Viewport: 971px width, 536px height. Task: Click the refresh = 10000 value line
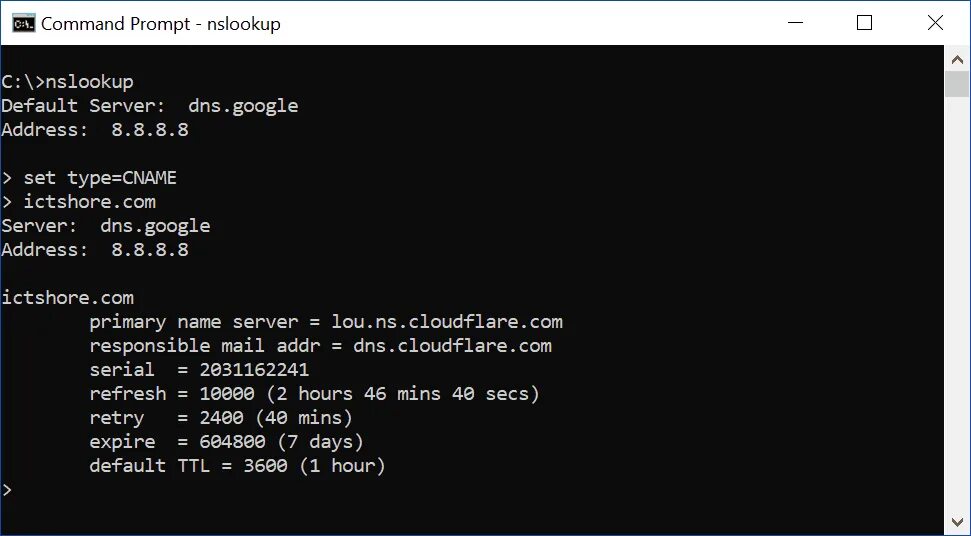(314, 394)
